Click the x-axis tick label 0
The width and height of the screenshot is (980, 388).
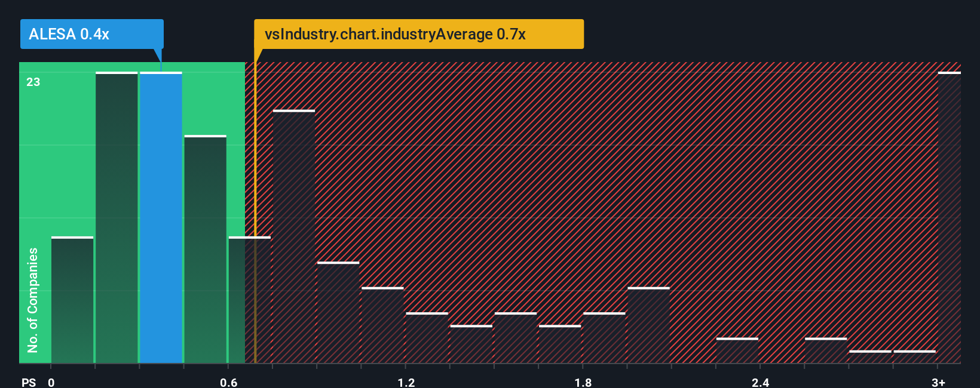pyautogui.click(x=51, y=382)
